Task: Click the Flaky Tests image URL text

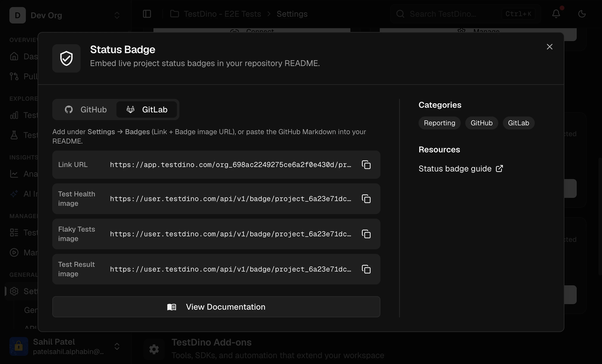Action: point(230,234)
